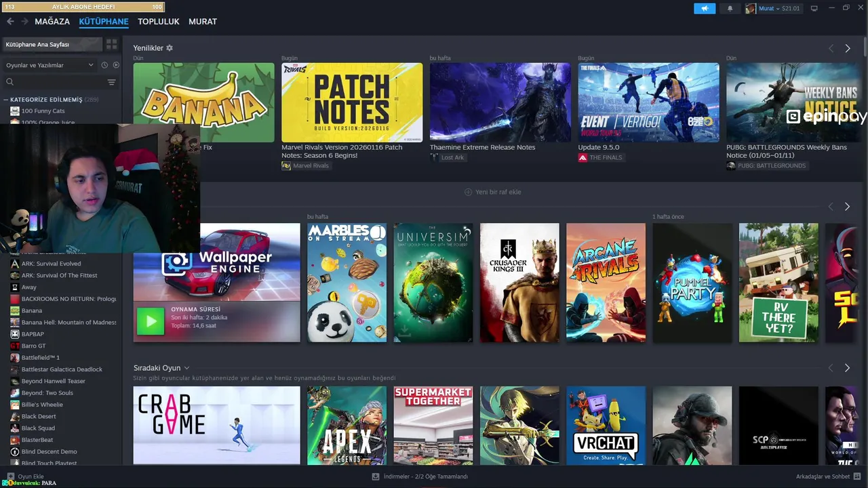Open the MAĞAZA tab
The width and height of the screenshot is (868, 488).
pyautogui.click(x=52, y=22)
